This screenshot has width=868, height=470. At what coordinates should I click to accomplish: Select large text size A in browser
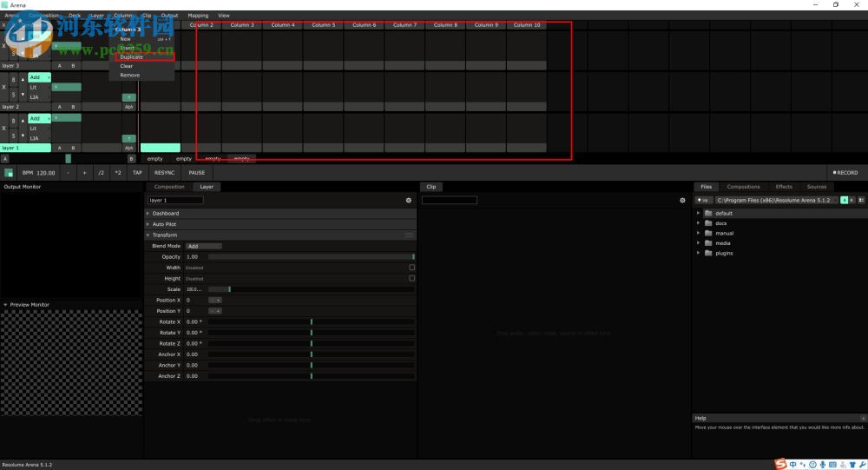point(845,200)
